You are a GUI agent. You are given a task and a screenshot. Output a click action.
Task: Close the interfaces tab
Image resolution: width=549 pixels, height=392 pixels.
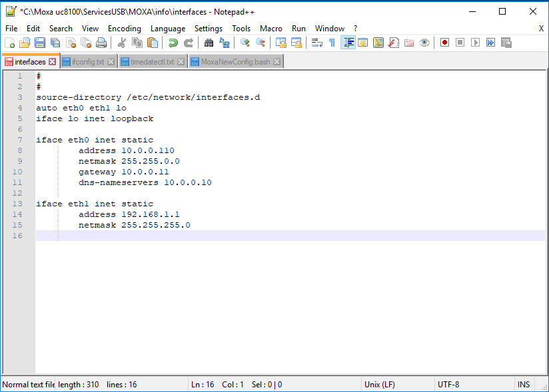click(53, 62)
